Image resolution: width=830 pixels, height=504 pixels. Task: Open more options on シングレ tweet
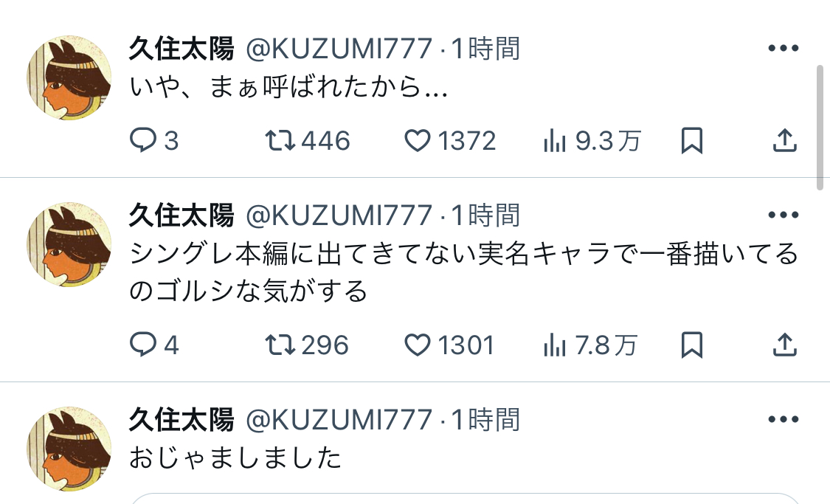(x=784, y=215)
